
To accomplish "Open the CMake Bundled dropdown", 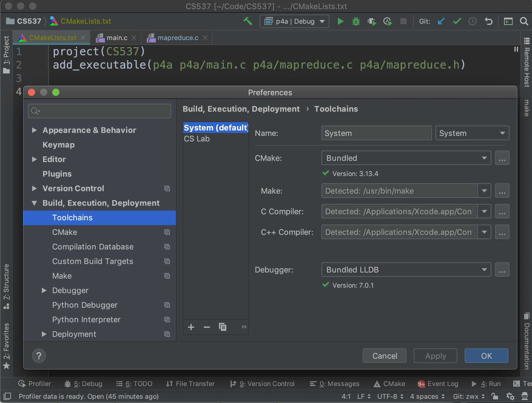I will [406, 158].
